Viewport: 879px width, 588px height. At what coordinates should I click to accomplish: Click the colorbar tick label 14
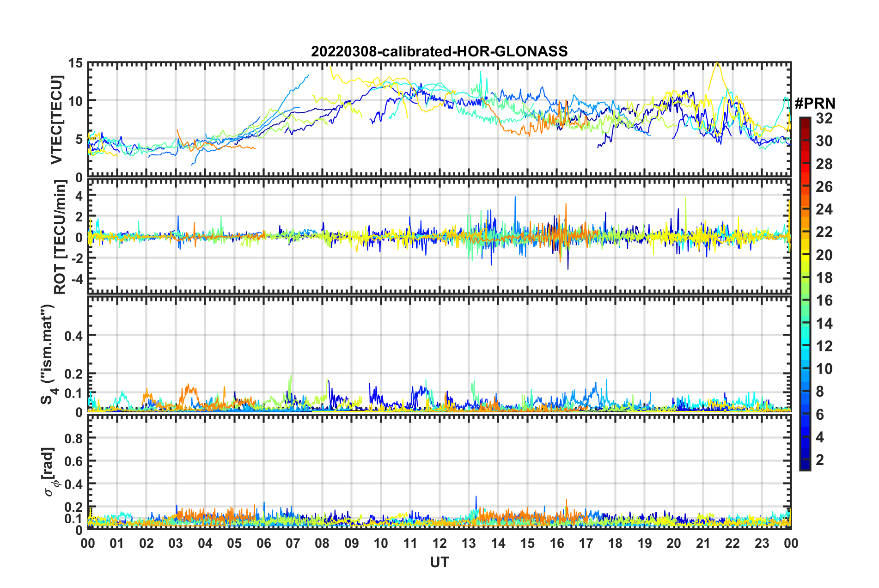(824, 324)
